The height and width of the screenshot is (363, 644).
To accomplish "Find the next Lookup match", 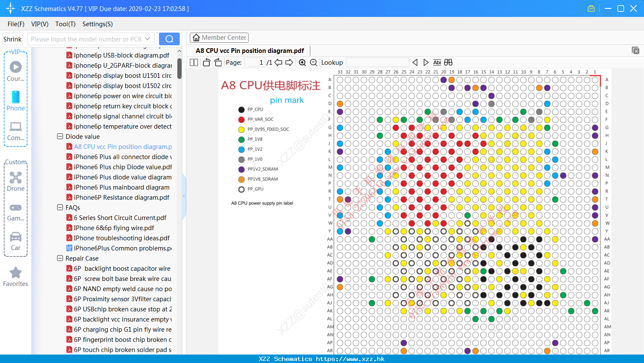I will pyautogui.click(x=426, y=62).
